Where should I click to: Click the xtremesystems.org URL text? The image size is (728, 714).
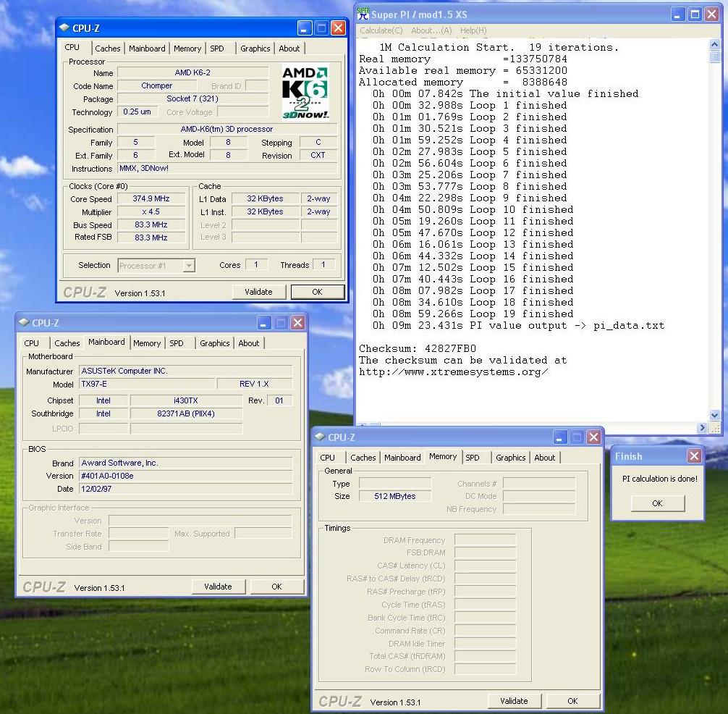tap(453, 371)
